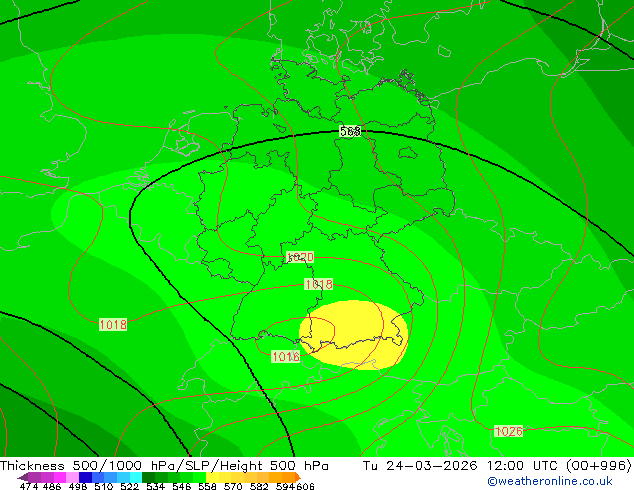Click the yellow legend swatch after 558

point(212,477)
